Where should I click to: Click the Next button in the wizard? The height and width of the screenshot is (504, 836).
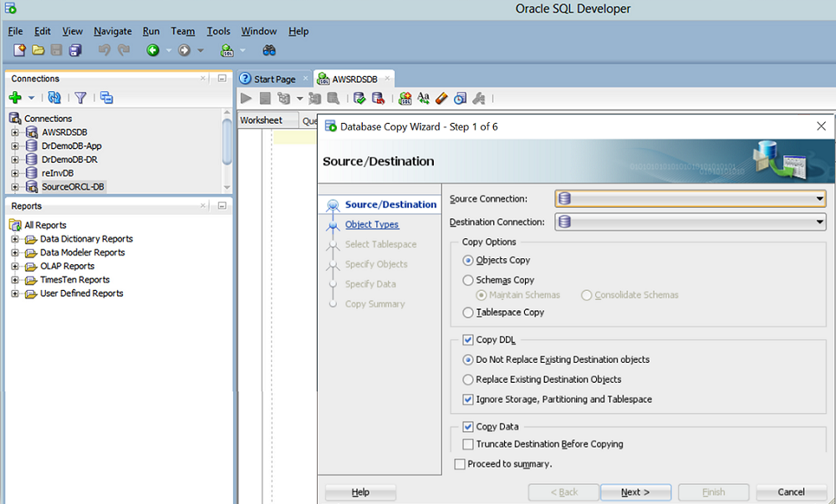click(x=635, y=492)
